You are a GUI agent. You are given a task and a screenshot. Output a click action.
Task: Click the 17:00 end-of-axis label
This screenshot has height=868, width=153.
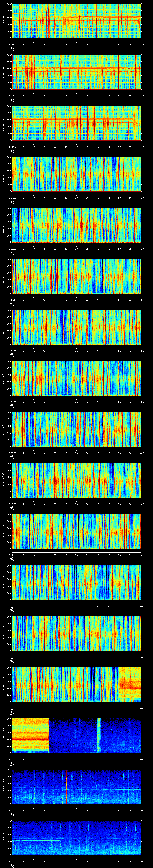tap(141, 810)
